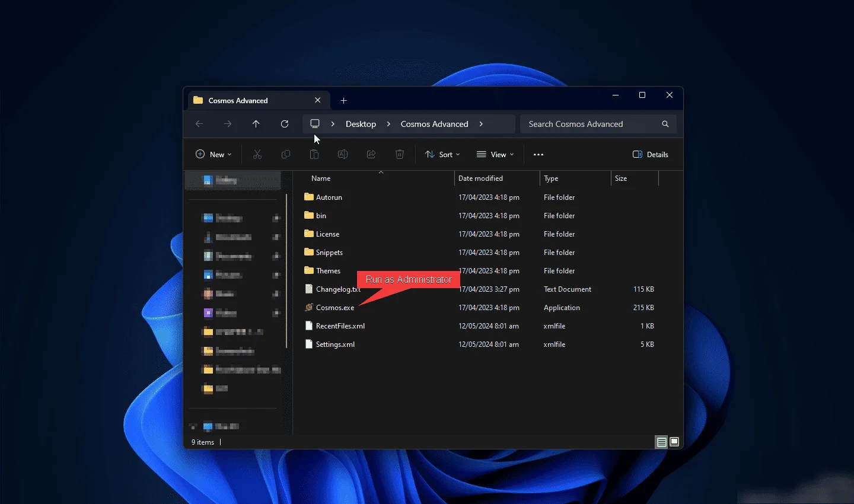The image size is (854, 504).
Task: Click the navigation pane scrollbar
Action: tap(286, 271)
